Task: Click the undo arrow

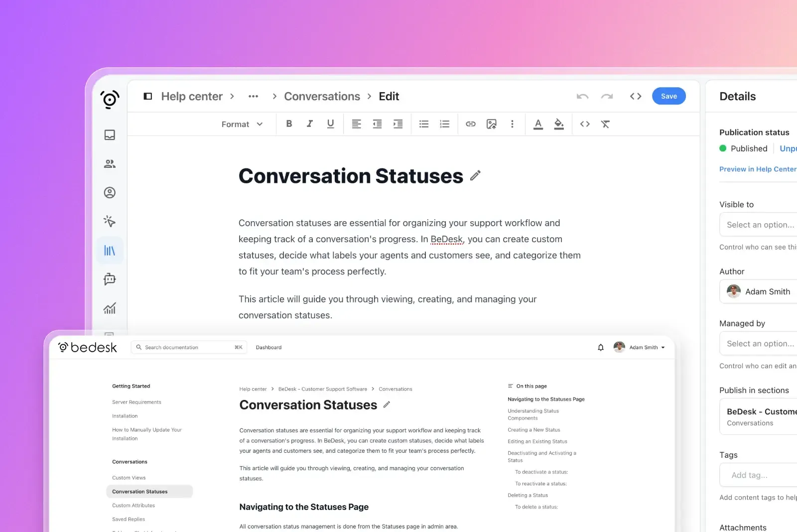Action: [582, 97]
